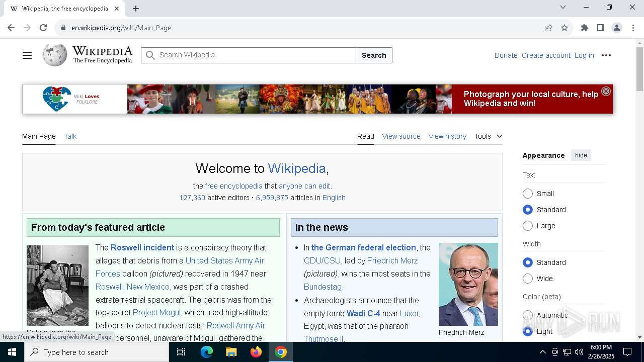Bookmark this page with star icon
Screen dimensions: 644x362
pos(565,28)
